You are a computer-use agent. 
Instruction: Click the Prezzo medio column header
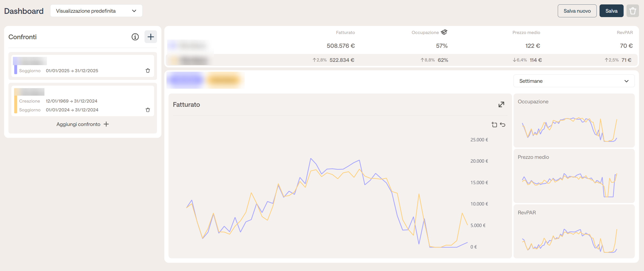[526, 32]
